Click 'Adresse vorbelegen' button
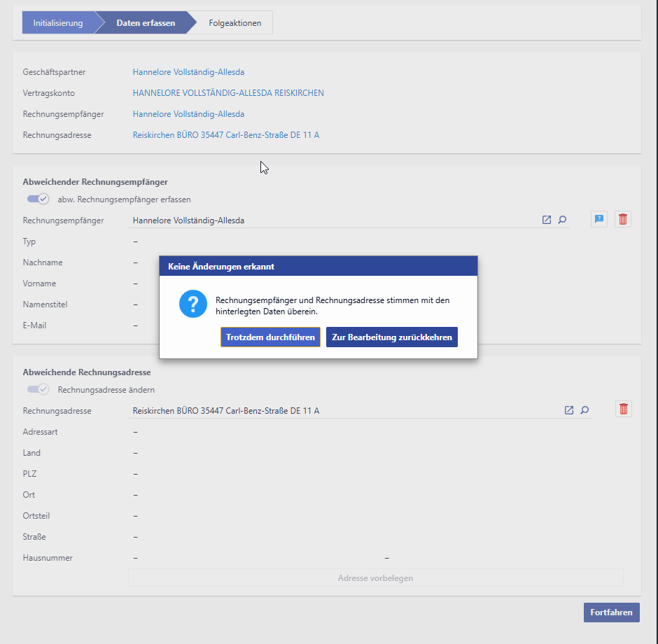658x644 pixels. (x=375, y=578)
